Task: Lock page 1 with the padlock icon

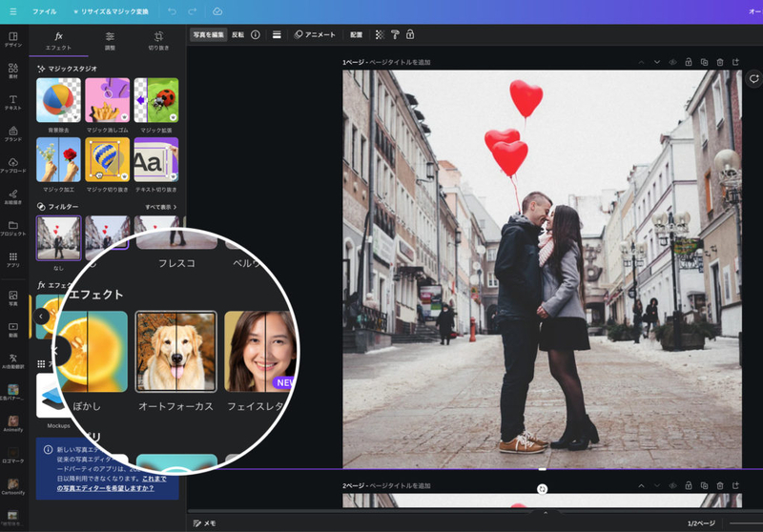Action: point(689,62)
